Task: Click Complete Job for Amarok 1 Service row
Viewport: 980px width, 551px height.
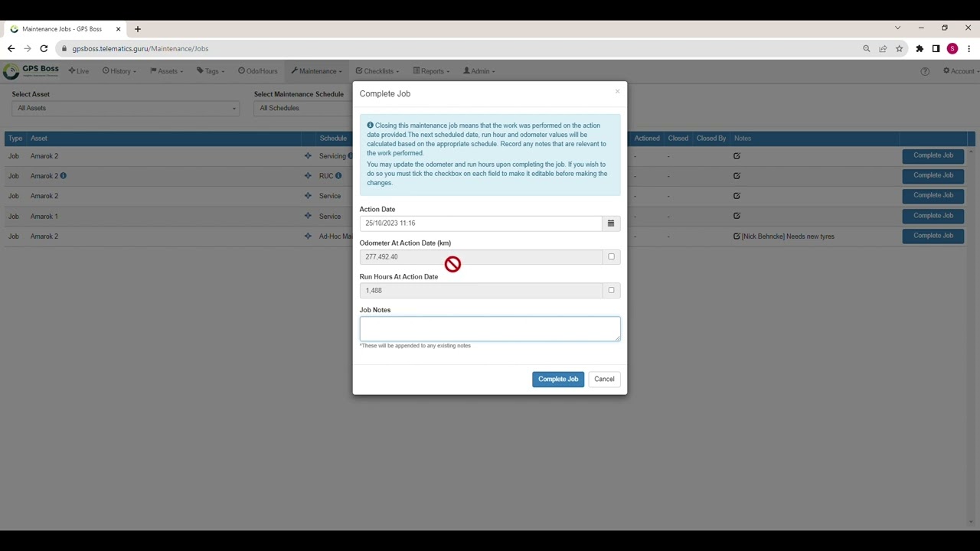Action: click(x=933, y=216)
